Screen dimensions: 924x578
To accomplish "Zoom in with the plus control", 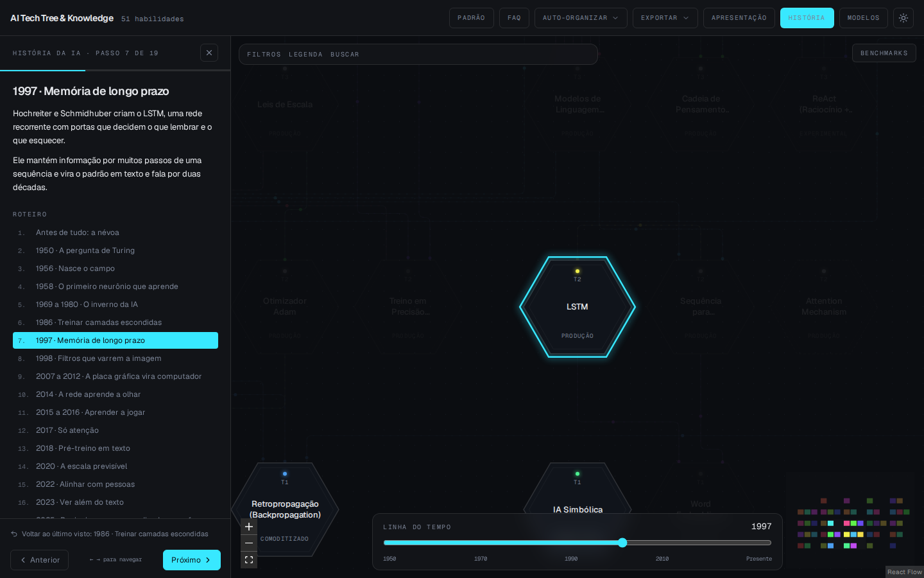I will click(x=249, y=527).
